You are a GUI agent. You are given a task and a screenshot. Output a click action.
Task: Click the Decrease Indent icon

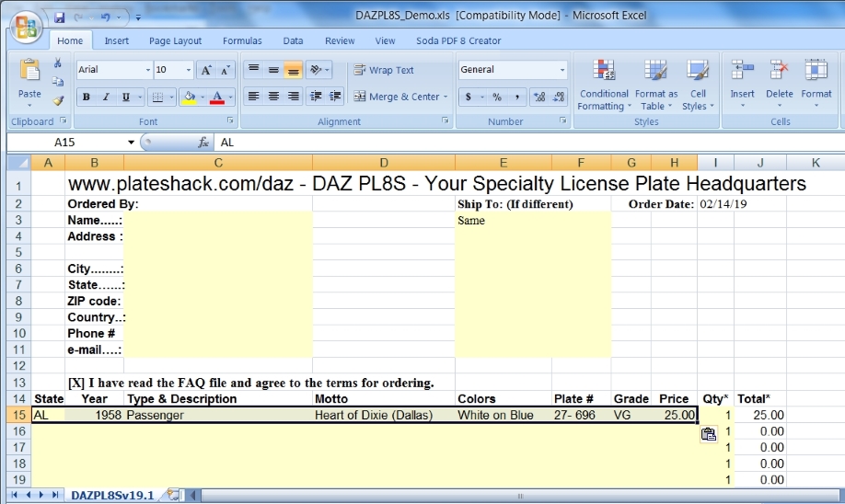click(x=315, y=97)
